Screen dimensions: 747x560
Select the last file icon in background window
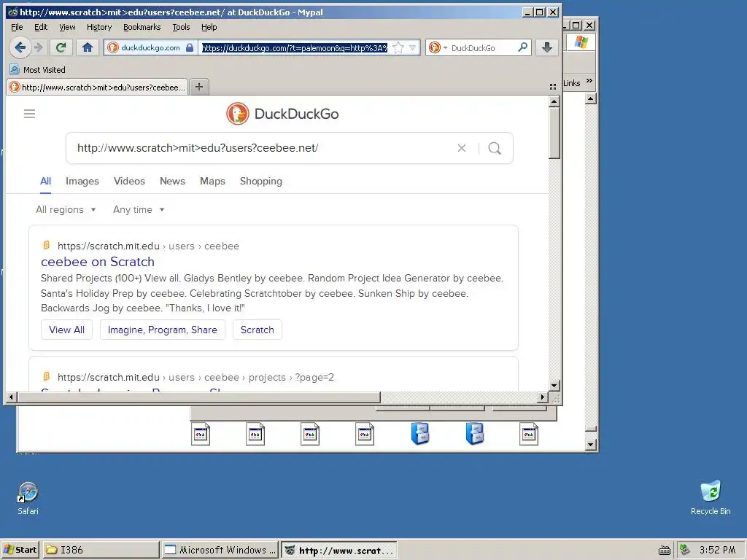529,434
